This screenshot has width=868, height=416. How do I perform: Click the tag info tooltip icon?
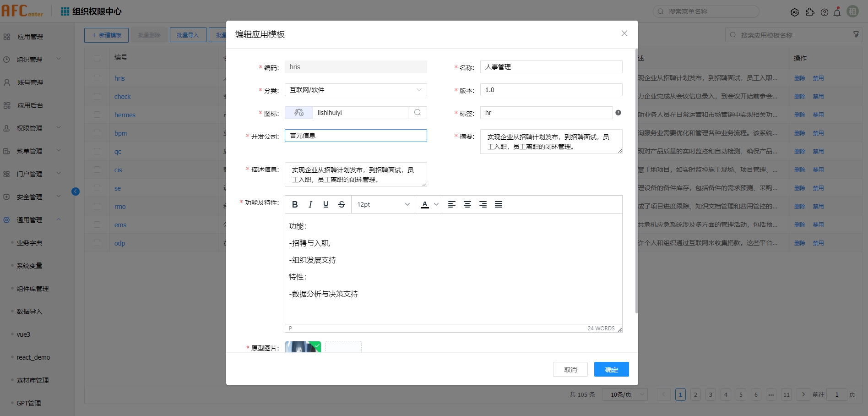click(618, 113)
